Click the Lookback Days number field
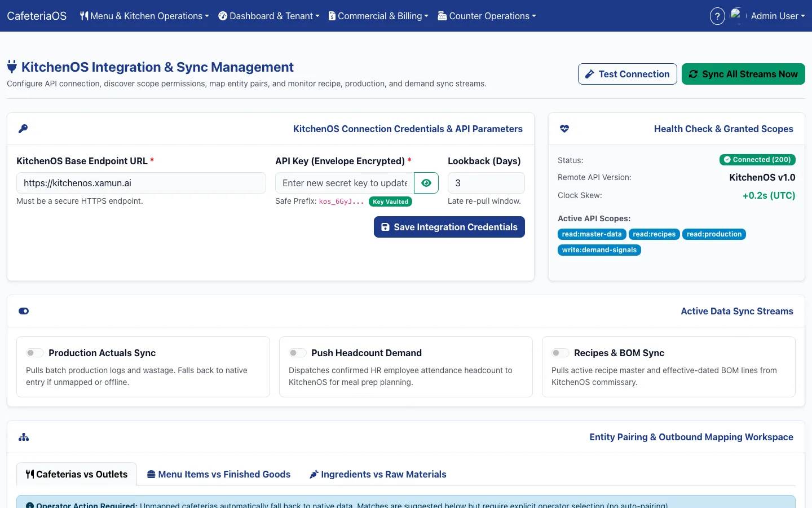This screenshot has width=812, height=508. tap(486, 183)
